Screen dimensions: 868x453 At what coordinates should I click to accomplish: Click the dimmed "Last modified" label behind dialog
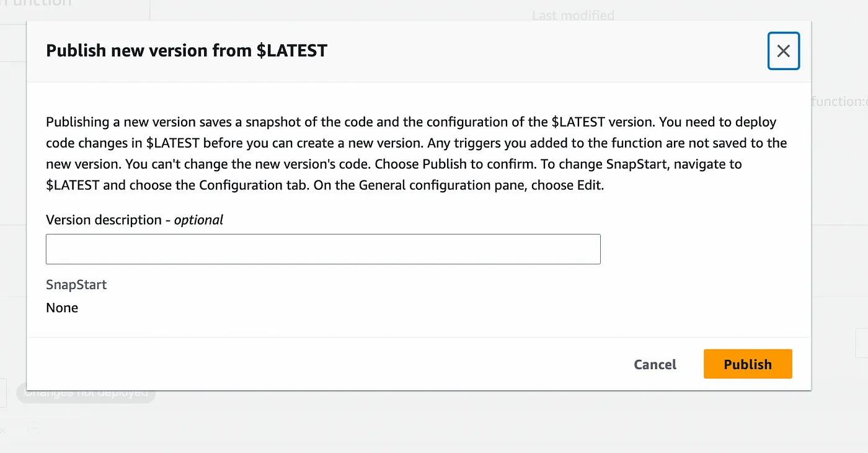(573, 15)
